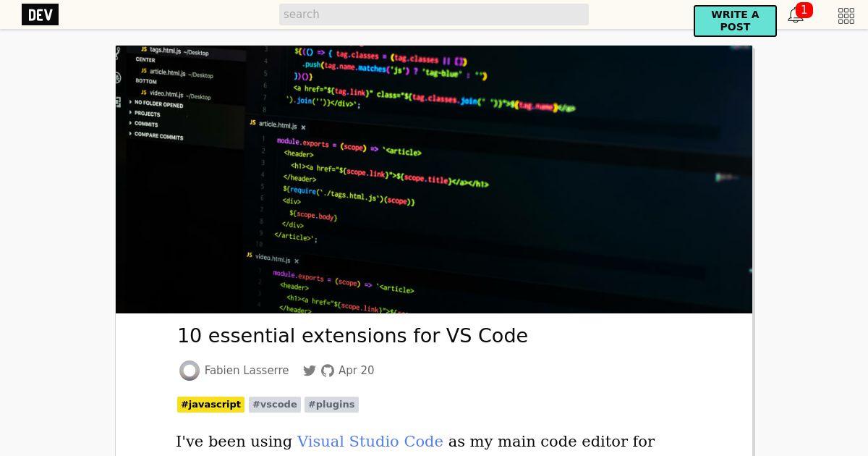Open the notifications bell
Viewport: 868px width, 456px height.
click(x=796, y=15)
